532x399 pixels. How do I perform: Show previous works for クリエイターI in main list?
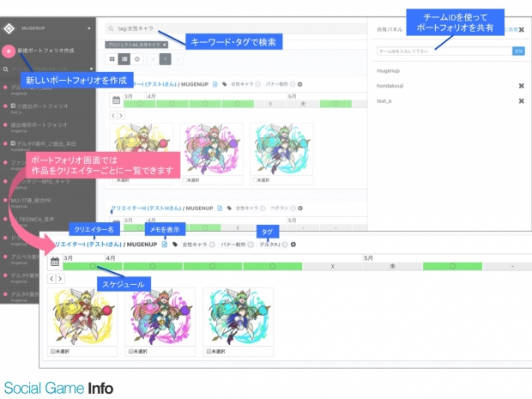113,115
